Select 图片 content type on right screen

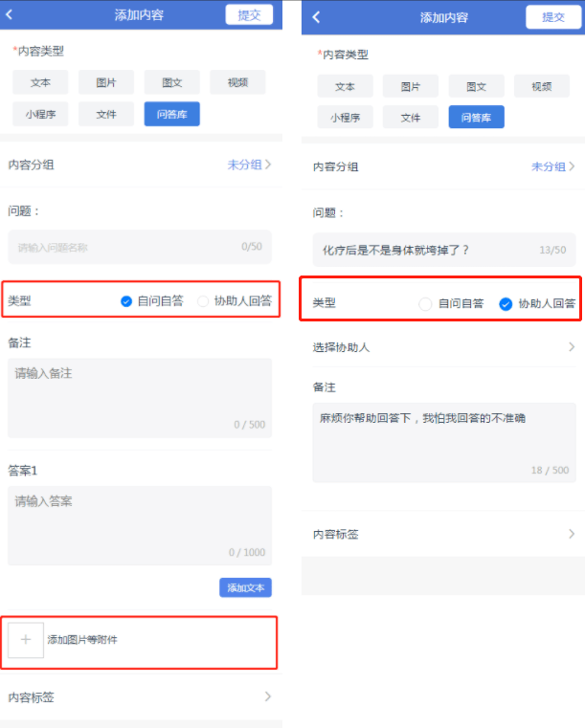tap(411, 86)
